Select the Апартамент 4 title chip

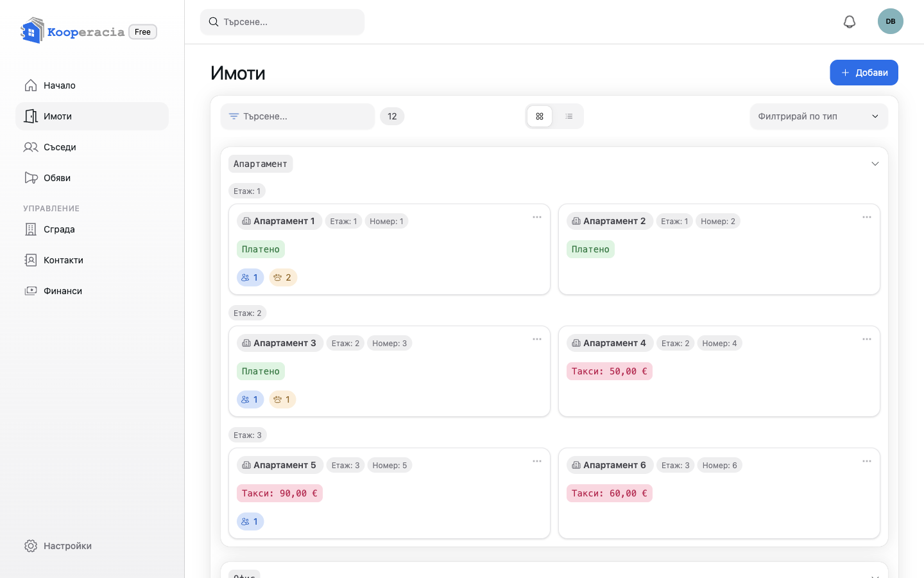(610, 343)
